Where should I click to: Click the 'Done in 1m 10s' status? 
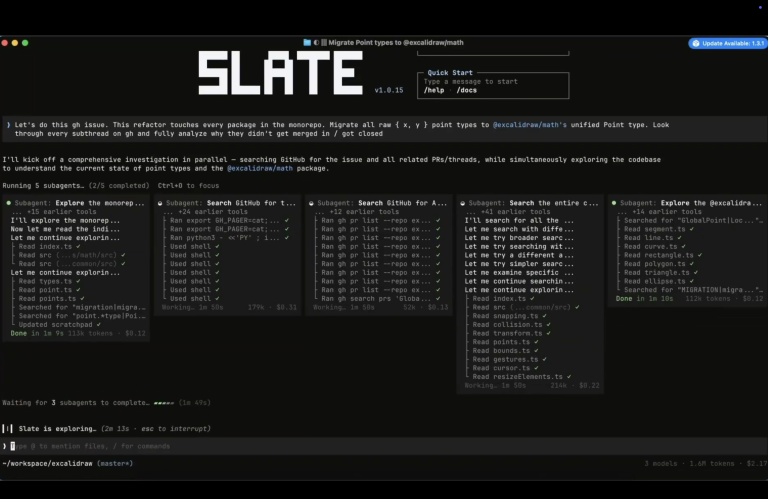[x=645, y=299]
